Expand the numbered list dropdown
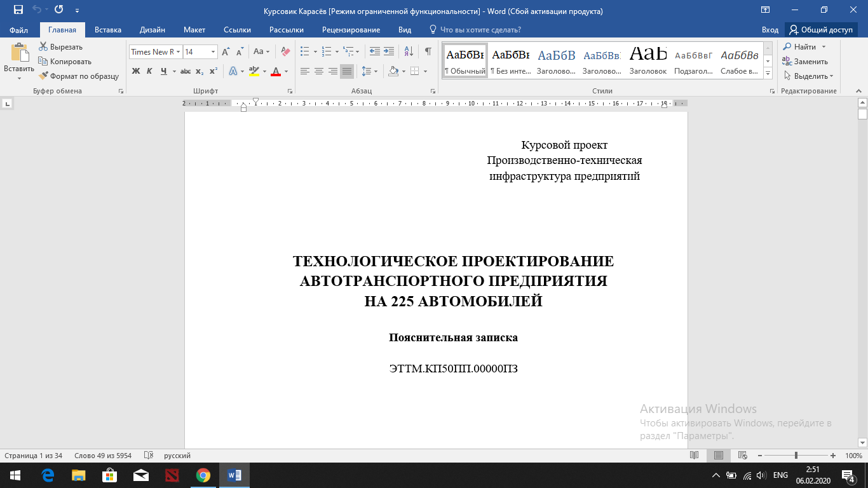The height and width of the screenshot is (488, 868). (x=337, y=52)
